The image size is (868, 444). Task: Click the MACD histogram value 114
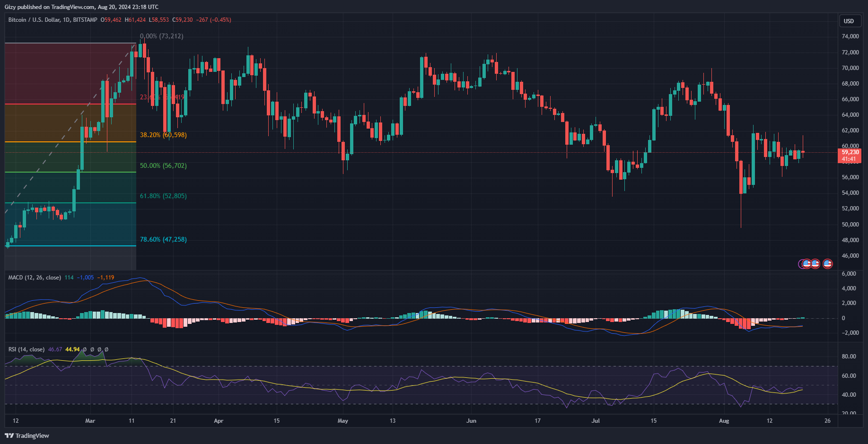pos(69,278)
